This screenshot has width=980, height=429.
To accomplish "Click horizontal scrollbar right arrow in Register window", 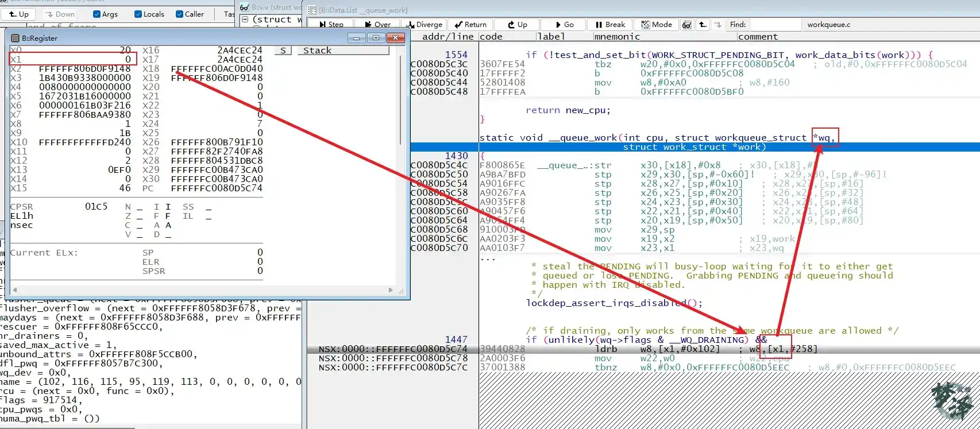I will [391, 290].
